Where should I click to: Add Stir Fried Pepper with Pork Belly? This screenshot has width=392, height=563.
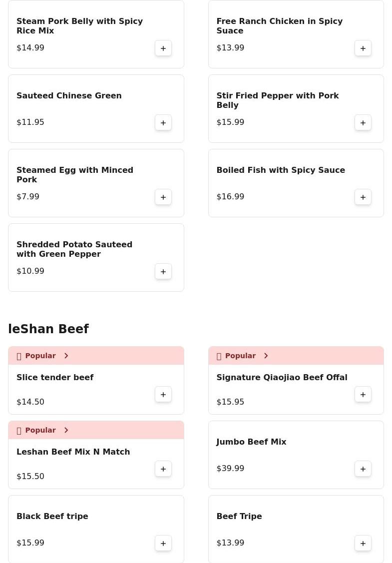coord(363,123)
